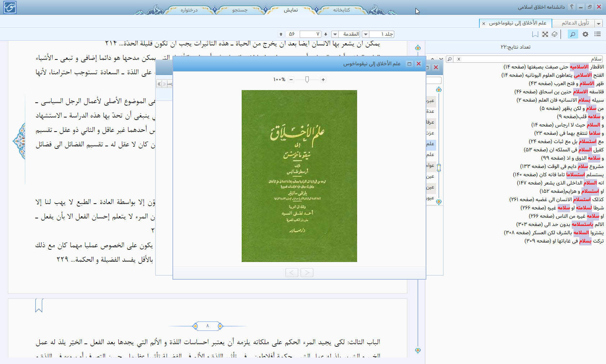Close the dialog behind the cover popup
The height and width of the screenshot is (364, 606).
(436, 67)
